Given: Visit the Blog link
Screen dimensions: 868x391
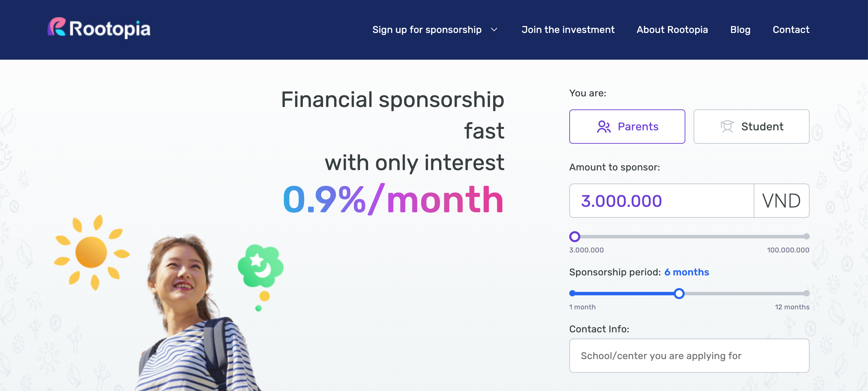Looking at the screenshot, I should tap(740, 30).
